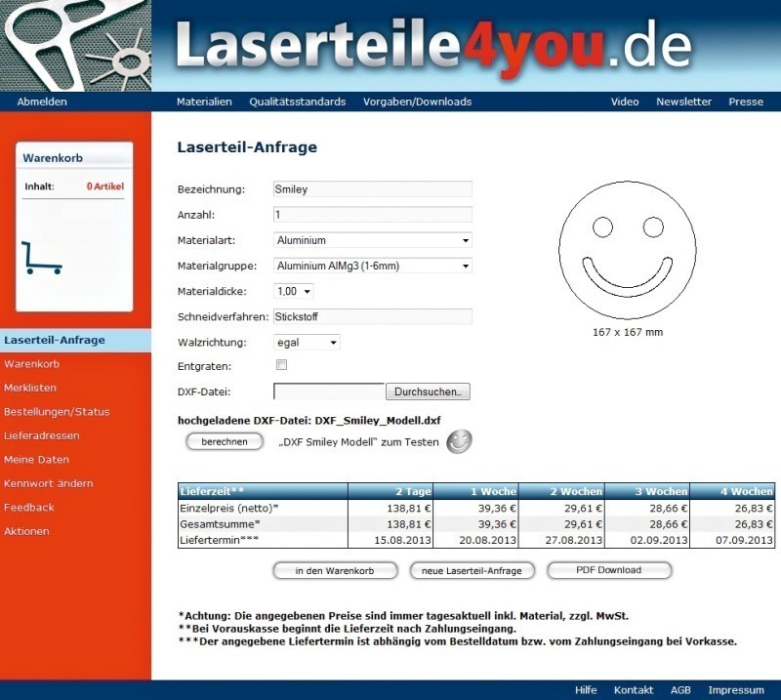
Task: Click the smiley icon next to DXF test link
Action: (459, 442)
